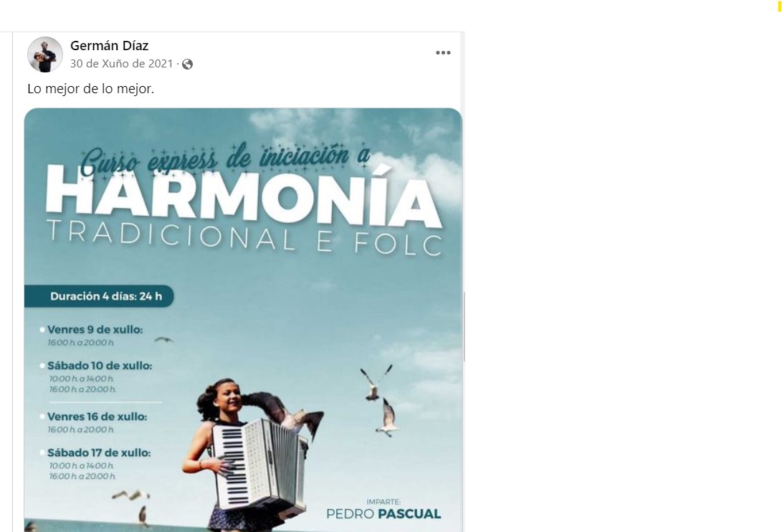Viewport: 782px width, 532px height.
Task: Click the post text Lo mejor de lo mejor
Action: 91,89
